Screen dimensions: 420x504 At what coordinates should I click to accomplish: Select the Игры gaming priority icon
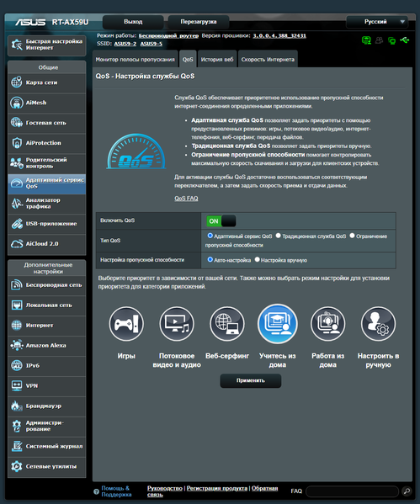(126, 324)
